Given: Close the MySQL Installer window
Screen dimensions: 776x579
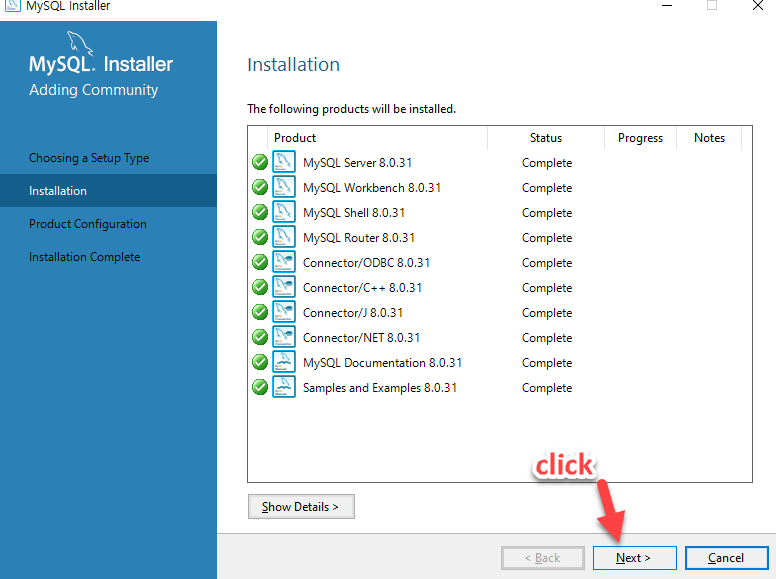Looking at the screenshot, I should [x=758, y=5].
